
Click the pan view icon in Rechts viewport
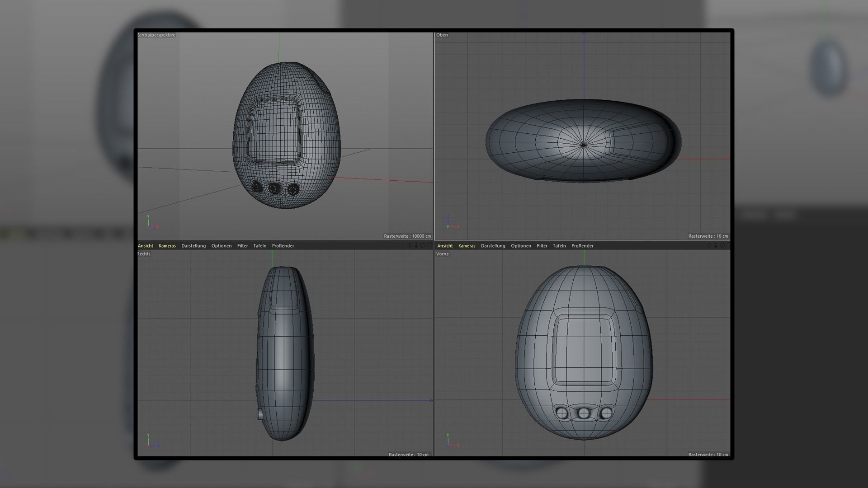[x=409, y=245]
